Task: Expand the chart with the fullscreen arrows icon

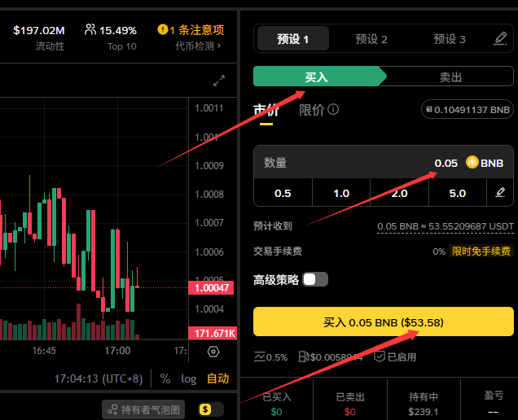Action: 219,81
